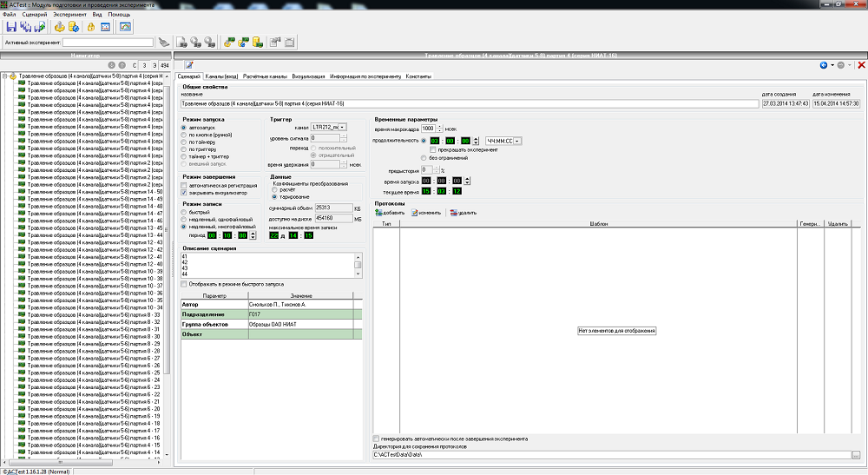Click the blue calendar window toolbar icon

pos(105,27)
